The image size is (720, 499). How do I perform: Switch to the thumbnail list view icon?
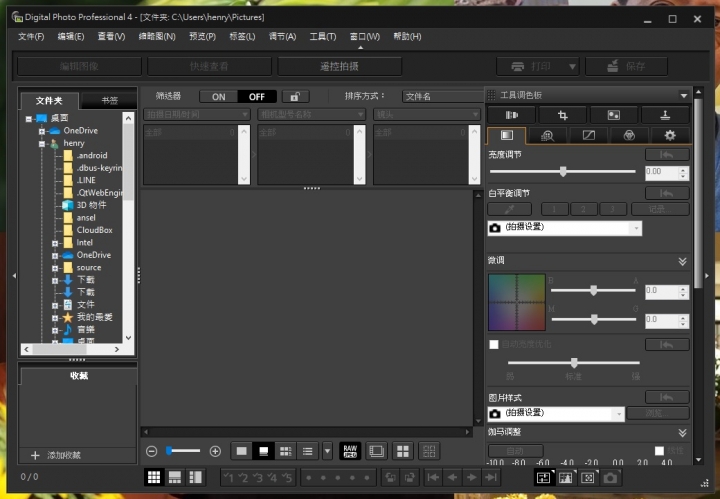[308, 451]
